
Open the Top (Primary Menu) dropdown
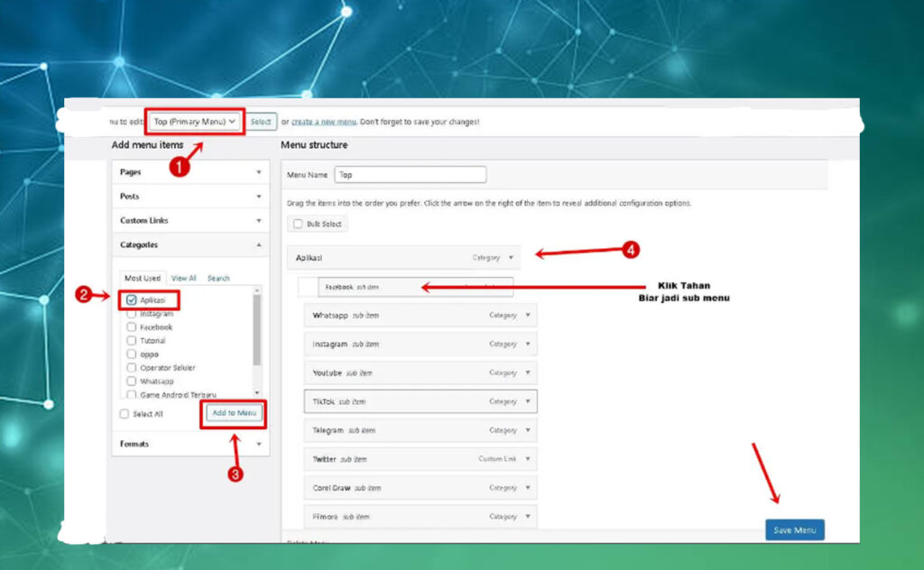(195, 121)
